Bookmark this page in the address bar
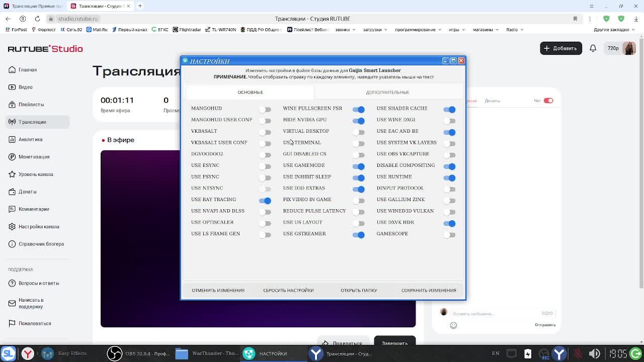Viewport: 644px width, 362px height. (x=575, y=19)
